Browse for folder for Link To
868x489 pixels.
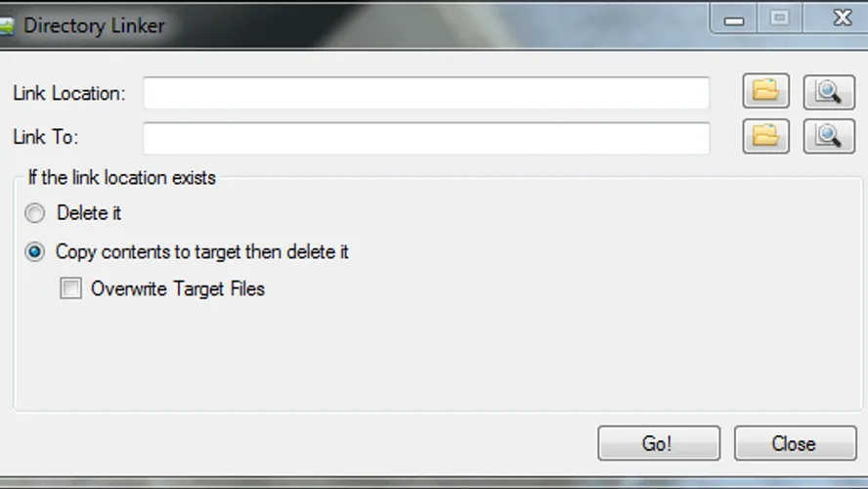(x=765, y=136)
